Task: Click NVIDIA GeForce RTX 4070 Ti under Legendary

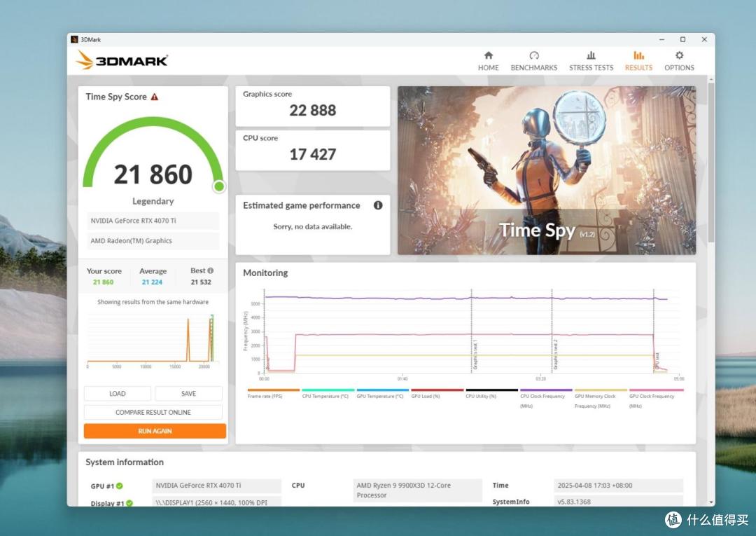Action: tap(153, 221)
